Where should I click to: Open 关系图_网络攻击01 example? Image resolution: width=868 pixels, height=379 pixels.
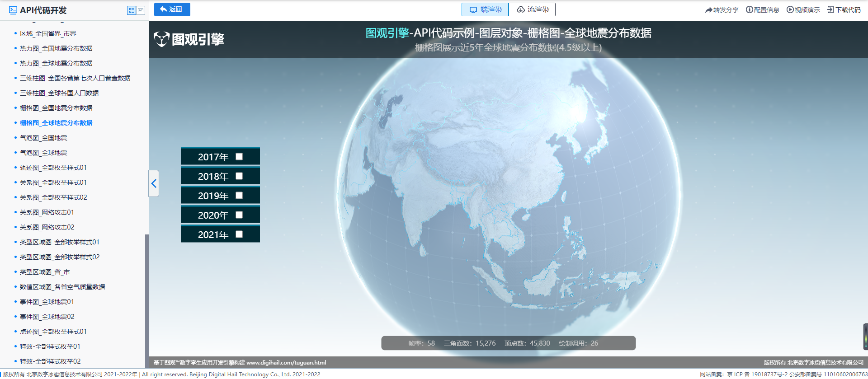point(47,212)
